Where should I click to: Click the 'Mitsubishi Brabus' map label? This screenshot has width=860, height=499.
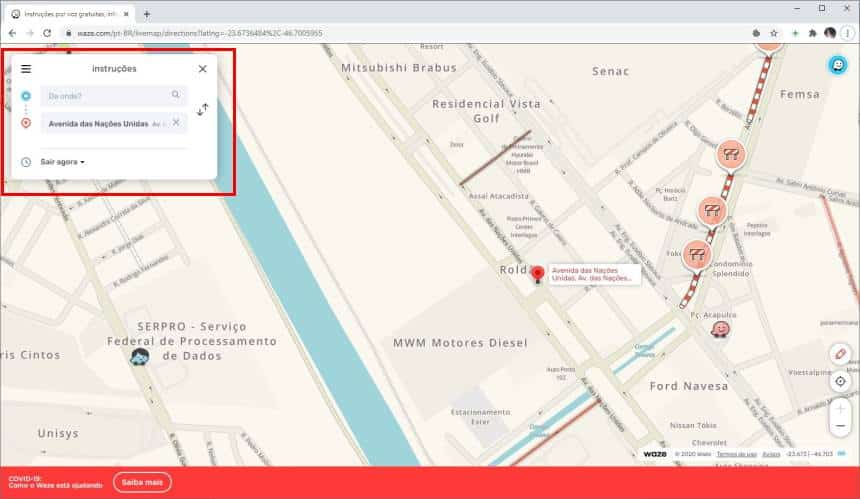pos(399,68)
